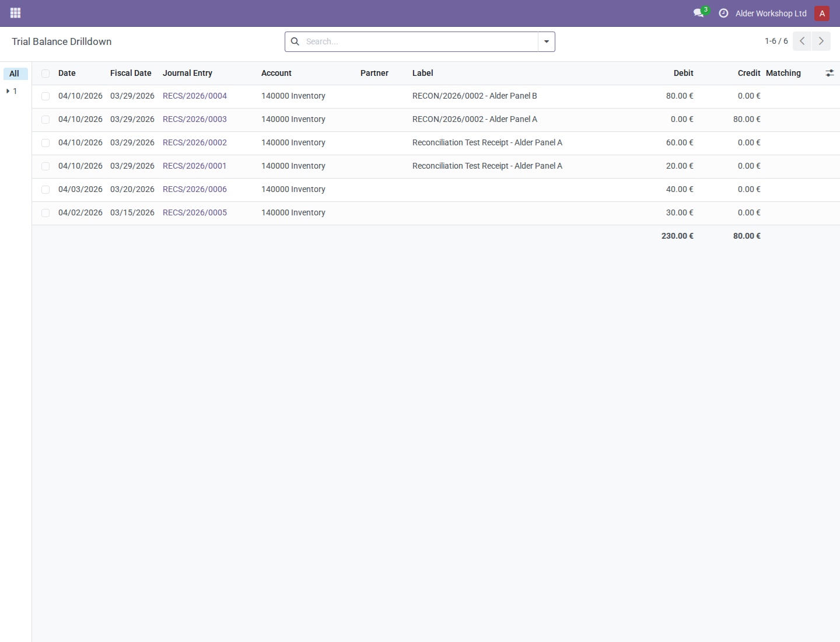Viewport: 840px width, 642px height.
Task: Expand category 1 in the side panel
Action: point(8,91)
